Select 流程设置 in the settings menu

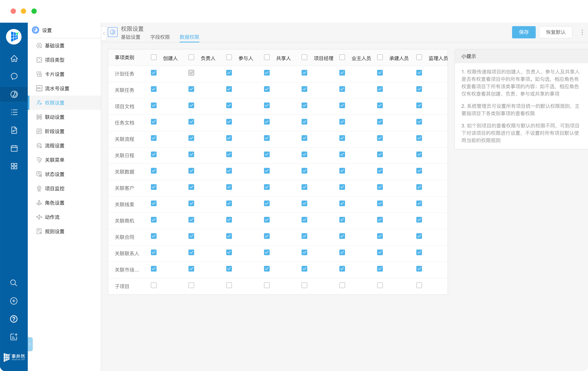coord(55,146)
